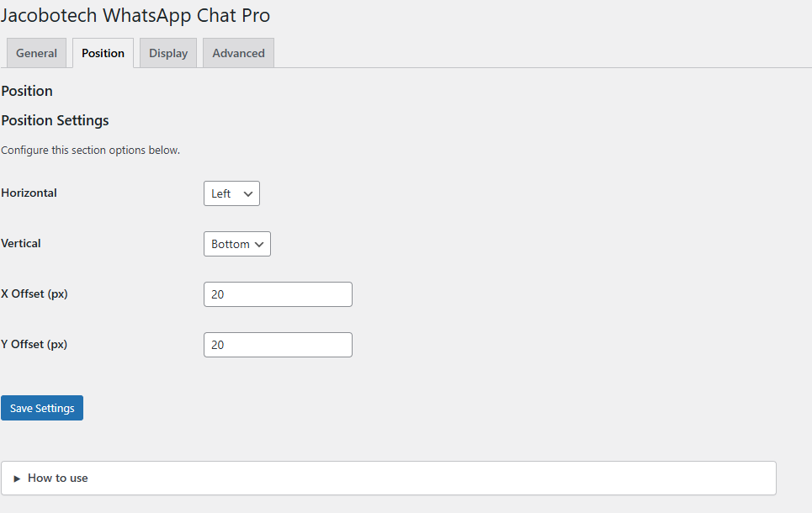Click the 'Configure this section options below.' text
Viewport: 812px width, 513px height.
point(91,151)
